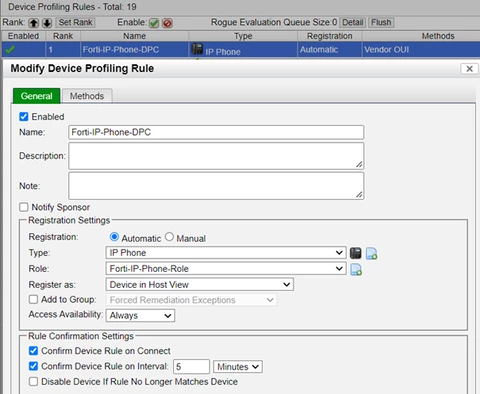Click the Registration column header

coord(330,36)
